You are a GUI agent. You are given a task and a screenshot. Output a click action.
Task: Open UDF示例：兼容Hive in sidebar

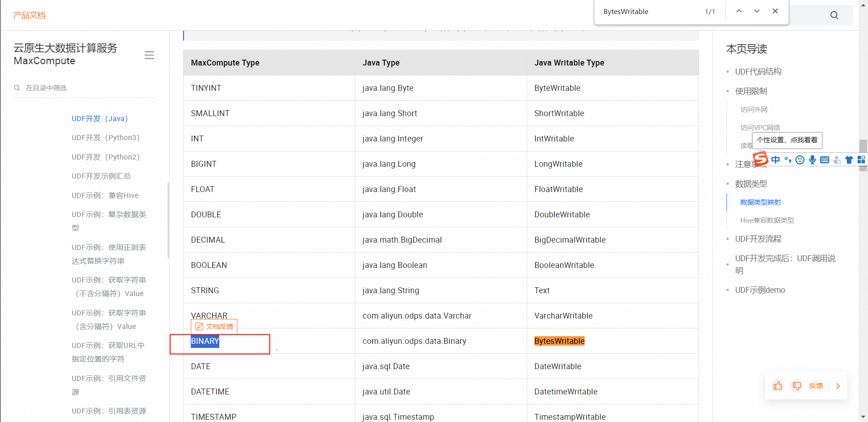(x=105, y=195)
